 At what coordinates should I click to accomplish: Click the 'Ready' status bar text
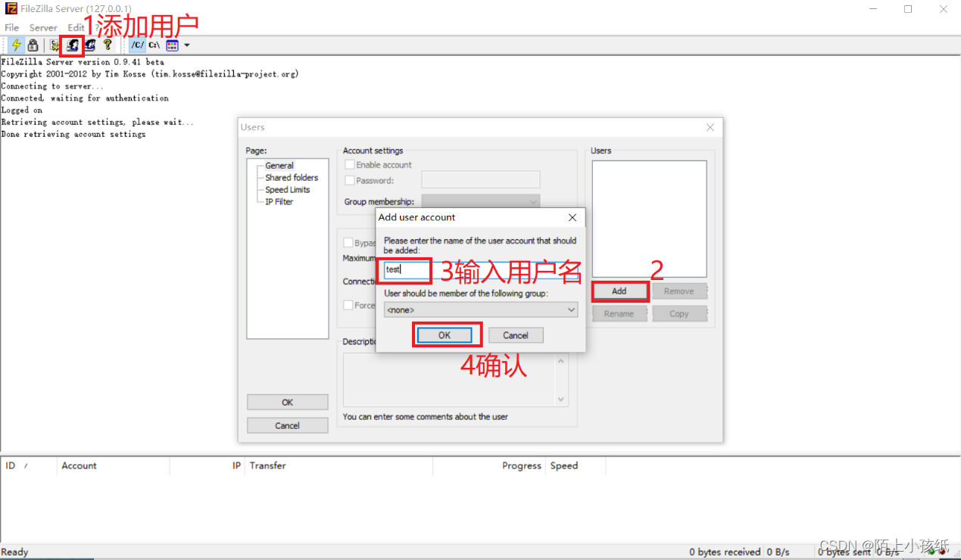(15, 552)
